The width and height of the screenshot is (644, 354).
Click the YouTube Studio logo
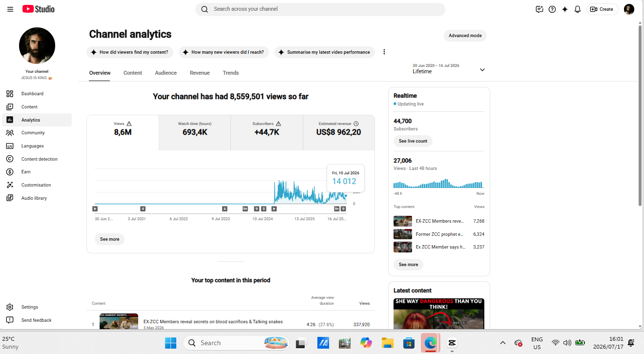tap(39, 9)
